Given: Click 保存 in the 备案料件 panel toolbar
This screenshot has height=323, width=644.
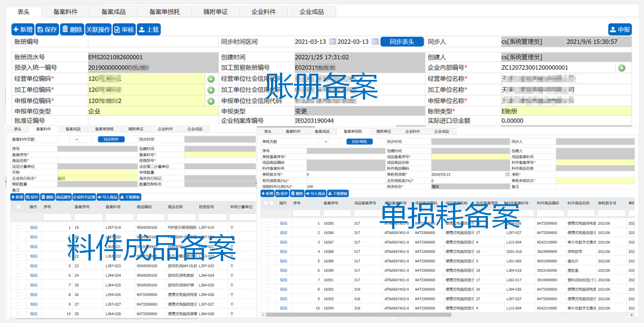Looking at the screenshot, I should pyautogui.click(x=32, y=197).
